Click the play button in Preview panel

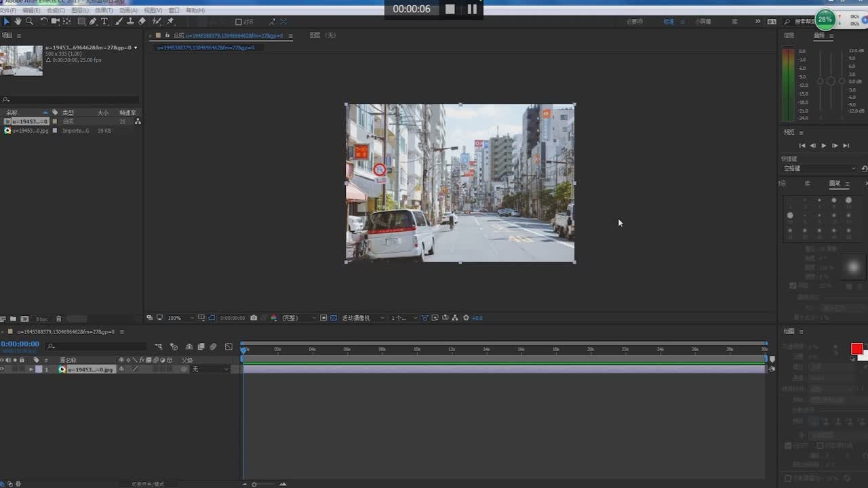tap(824, 146)
